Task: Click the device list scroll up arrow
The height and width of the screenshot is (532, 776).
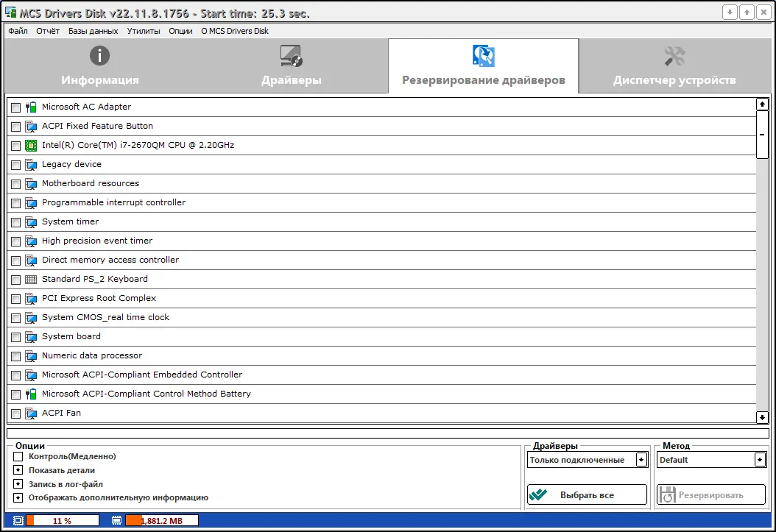Action: click(x=762, y=104)
